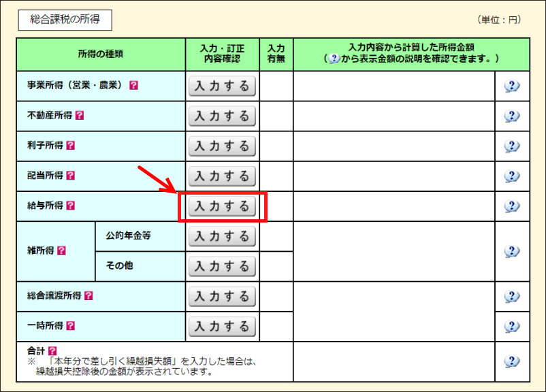Click 入力する for 公的年金等

[x=222, y=236]
